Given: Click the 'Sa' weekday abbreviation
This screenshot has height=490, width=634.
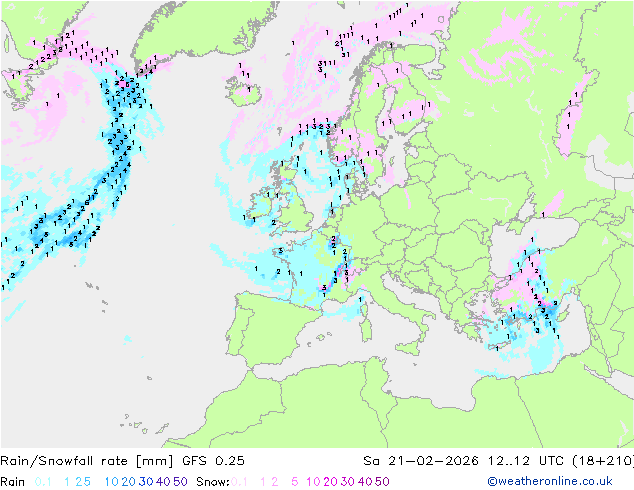Looking at the screenshot, I should pos(371,461).
